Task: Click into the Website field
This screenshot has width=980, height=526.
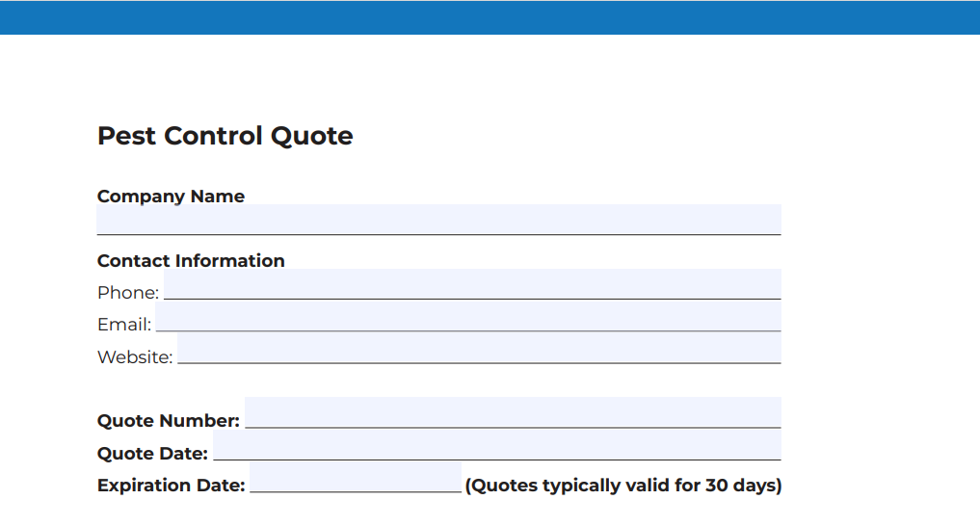Action: [x=479, y=348]
